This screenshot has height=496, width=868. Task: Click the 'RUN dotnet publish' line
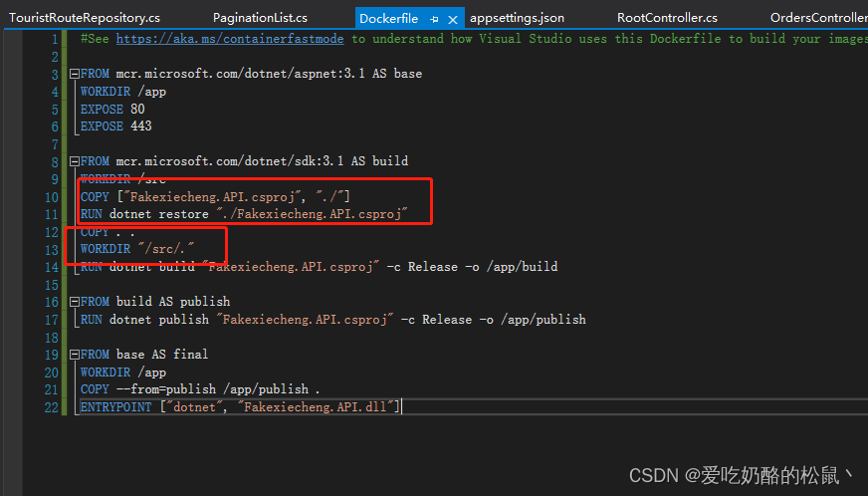pos(332,320)
